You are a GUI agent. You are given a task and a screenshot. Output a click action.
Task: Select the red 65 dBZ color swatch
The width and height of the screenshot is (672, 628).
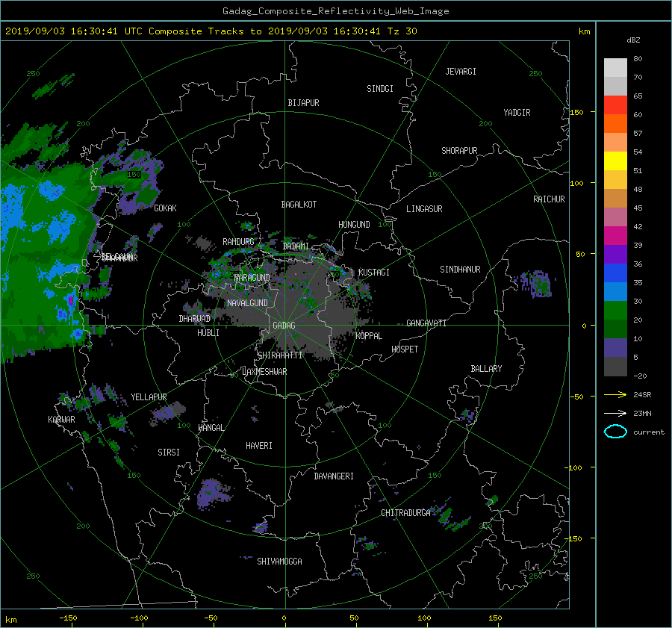point(615,105)
